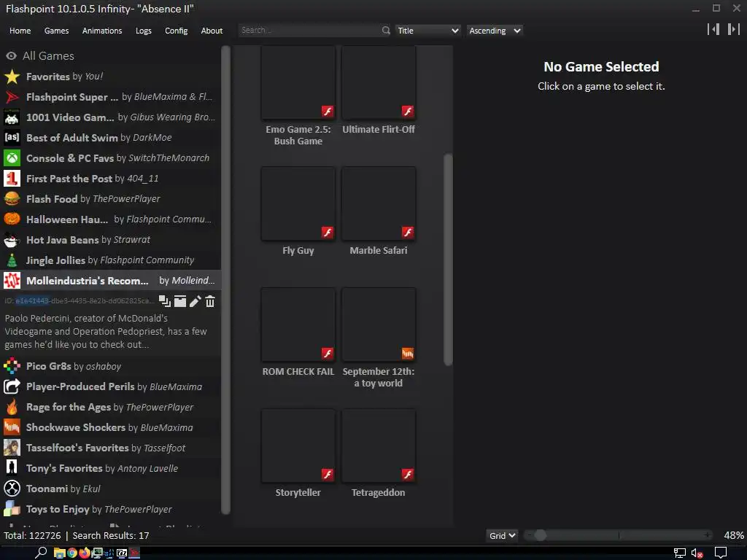Screen dimensions: 747x560
Task: Show All Games with the eye icon
Action: (11, 55)
